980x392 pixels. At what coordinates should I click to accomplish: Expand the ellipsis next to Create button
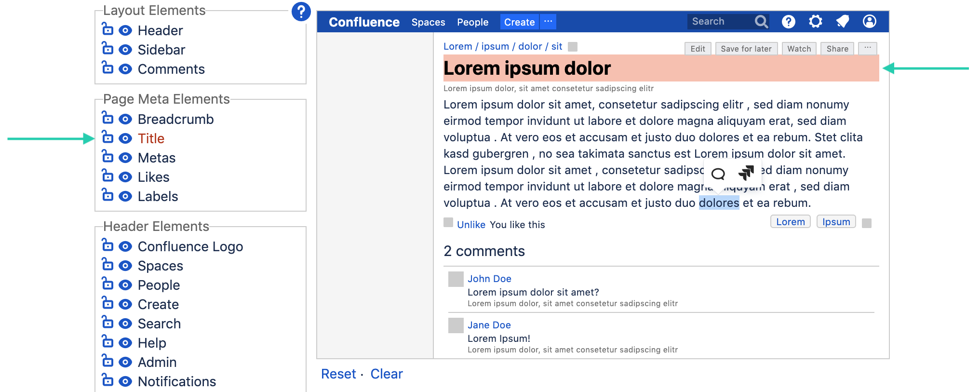click(548, 22)
